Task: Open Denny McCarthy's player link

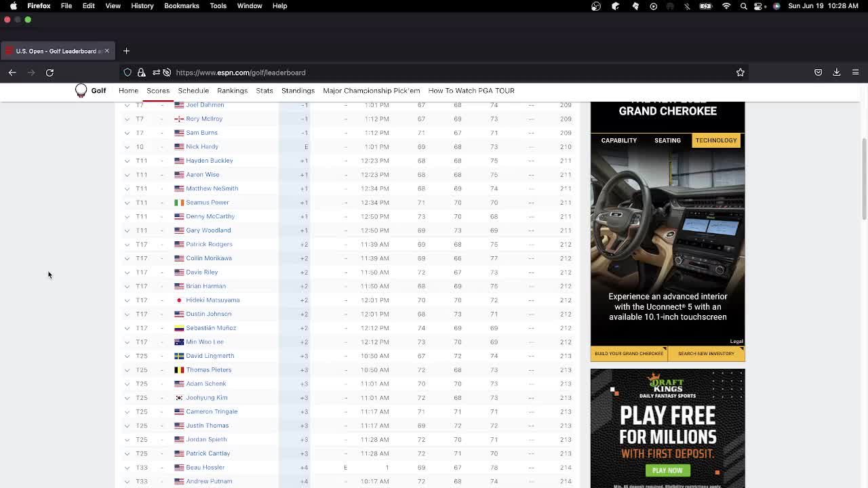Action: coord(210,216)
